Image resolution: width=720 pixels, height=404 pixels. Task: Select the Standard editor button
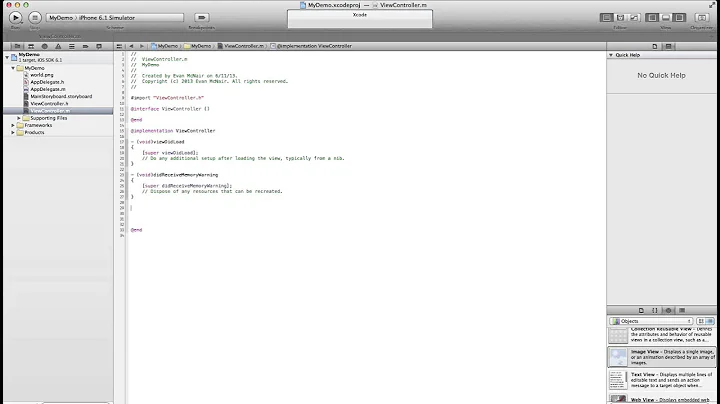(606, 17)
